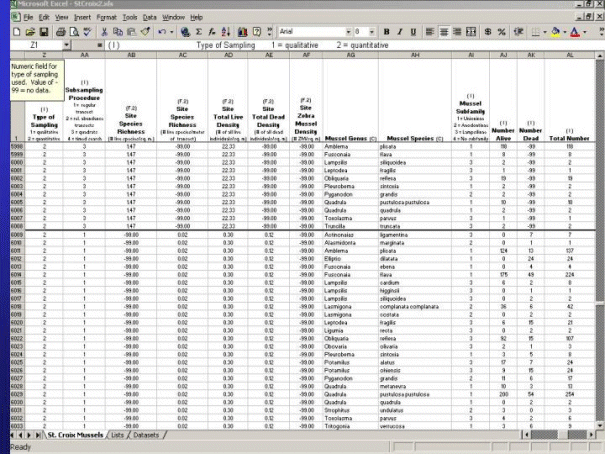The width and height of the screenshot is (605, 454).
Task: Select column AG header
Action: point(350,55)
